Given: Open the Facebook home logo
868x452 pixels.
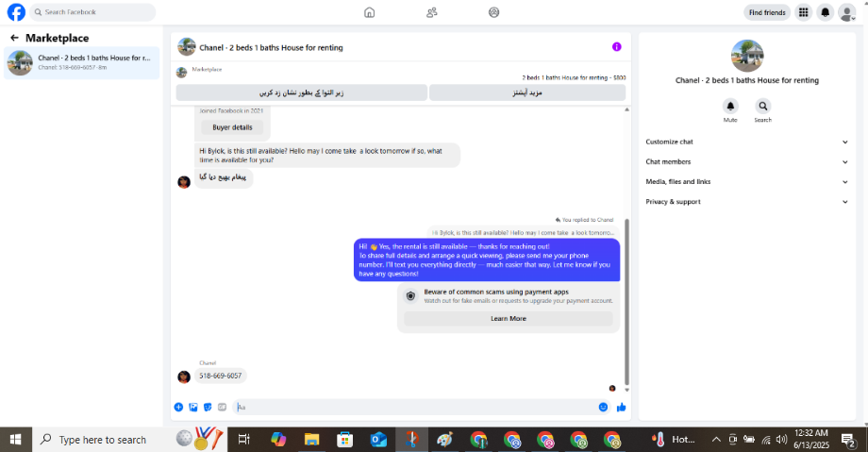Looking at the screenshot, I should pyautogui.click(x=16, y=12).
